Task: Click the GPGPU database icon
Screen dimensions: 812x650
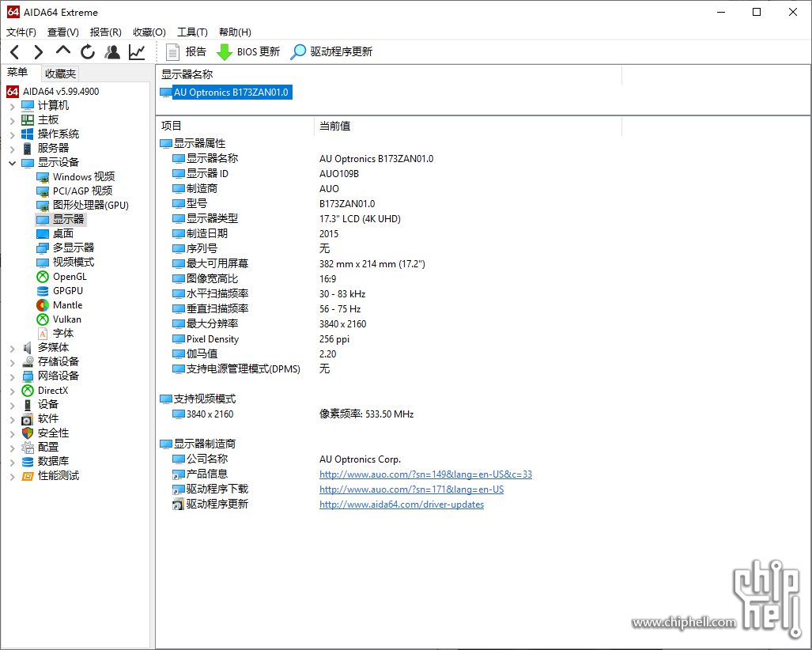Action: [x=43, y=291]
